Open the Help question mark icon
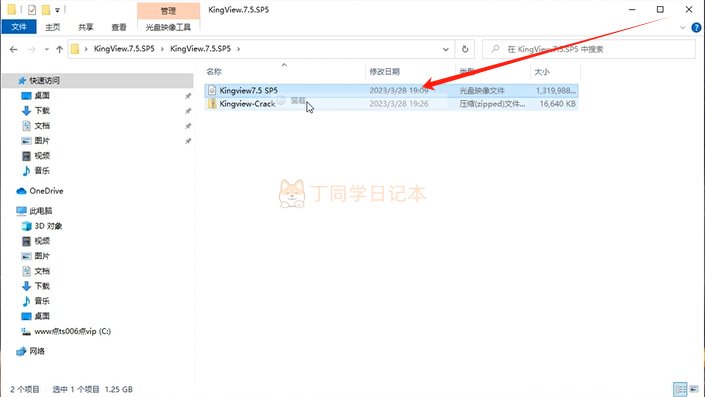 pos(696,27)
